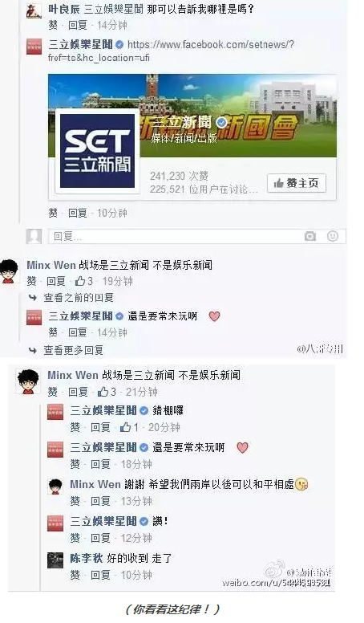The width and height of the screenshot is (364, 623).
Task: Click 陈李秋 commenter avatar
Action: pyautogui.click(x=55, y=560)
